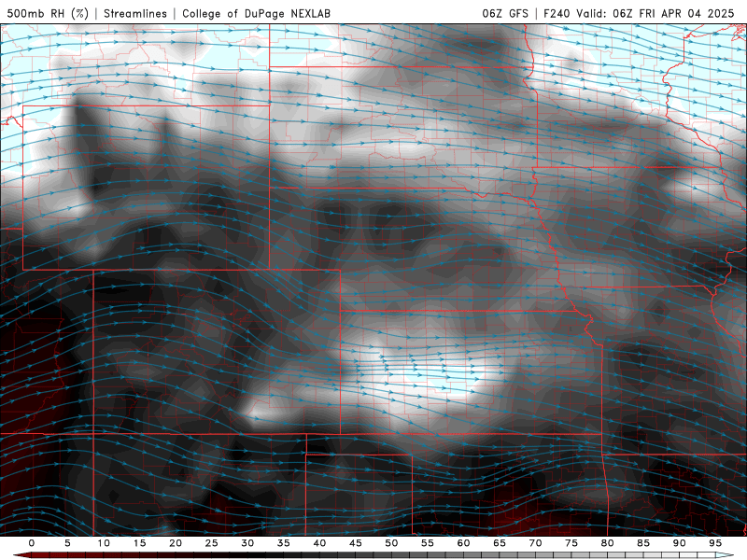The image size is (747, 560).
Task: Click the color bar label '25'
Action: coord(212,543)
